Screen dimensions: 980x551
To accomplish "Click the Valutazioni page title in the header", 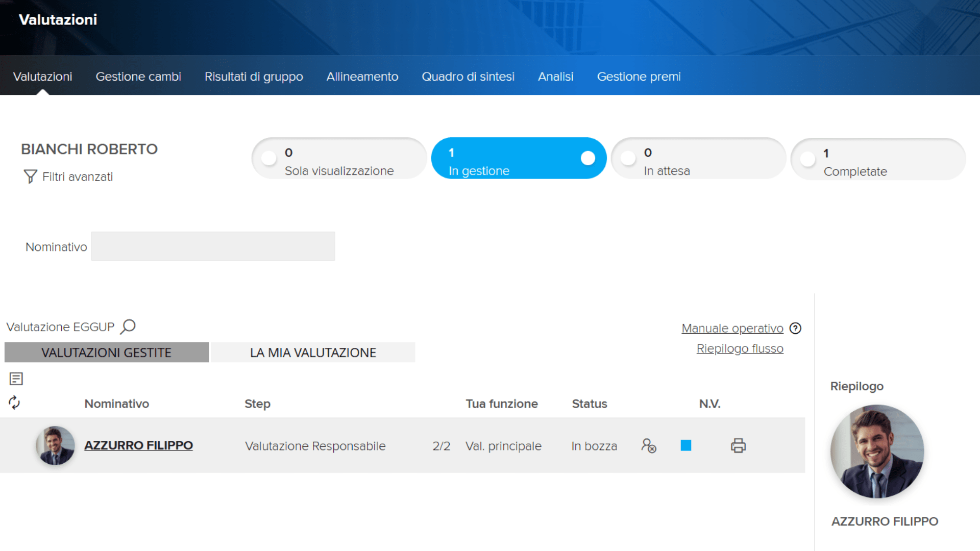I will [58, 19].
